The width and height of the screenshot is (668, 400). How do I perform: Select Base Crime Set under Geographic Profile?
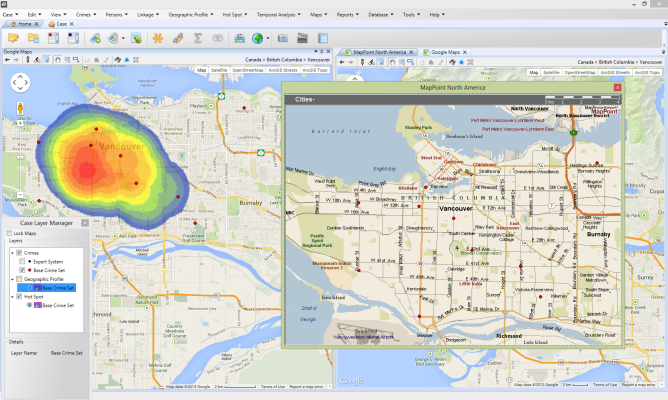[x=60, y=287]
